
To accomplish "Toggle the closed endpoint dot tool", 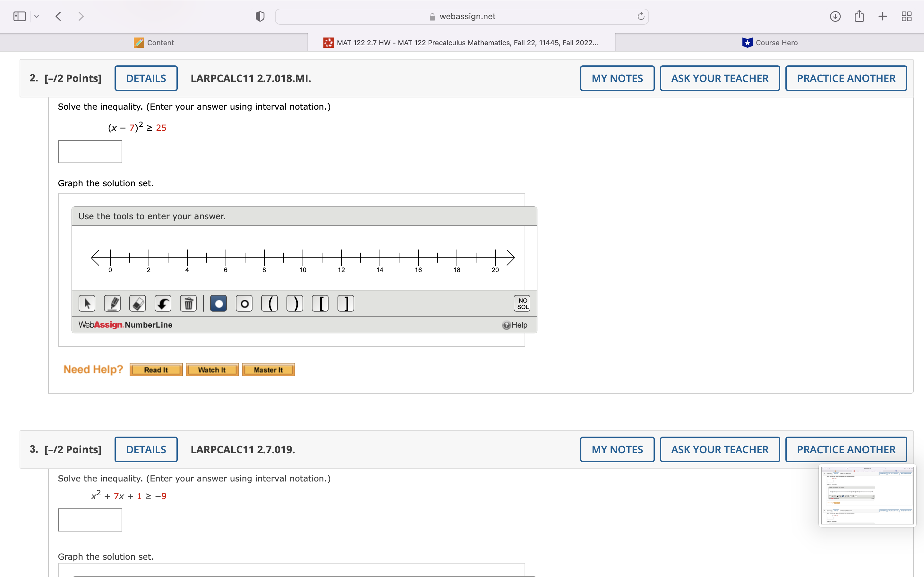I will (218, 303).
